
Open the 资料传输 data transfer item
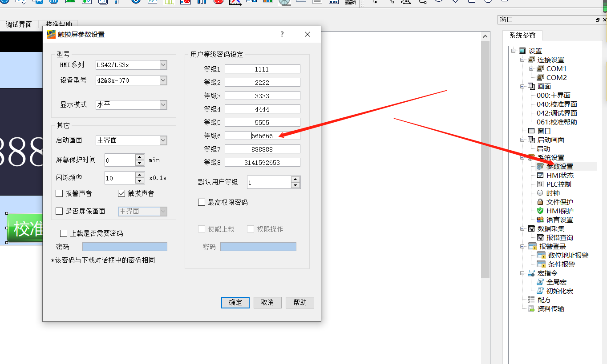point(550,309)
